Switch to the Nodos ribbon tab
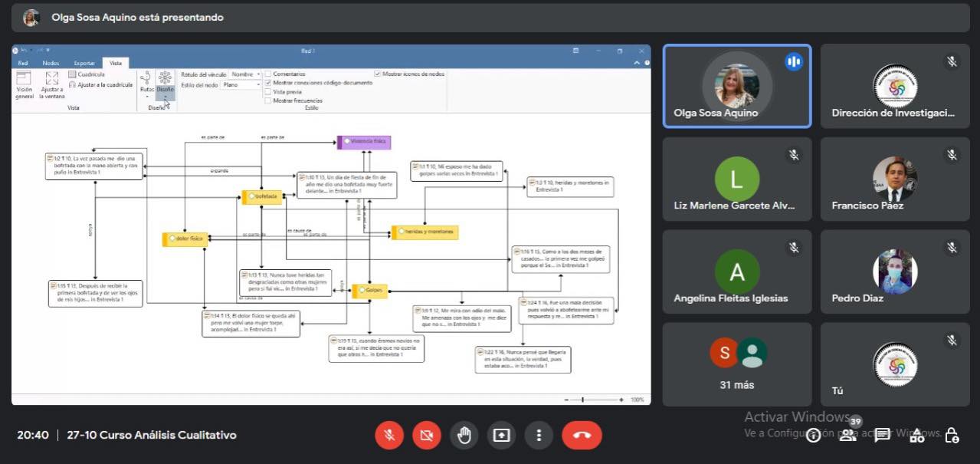Image resolution: width=980 pixels, height=464 pixels. (x=51, y=63)
